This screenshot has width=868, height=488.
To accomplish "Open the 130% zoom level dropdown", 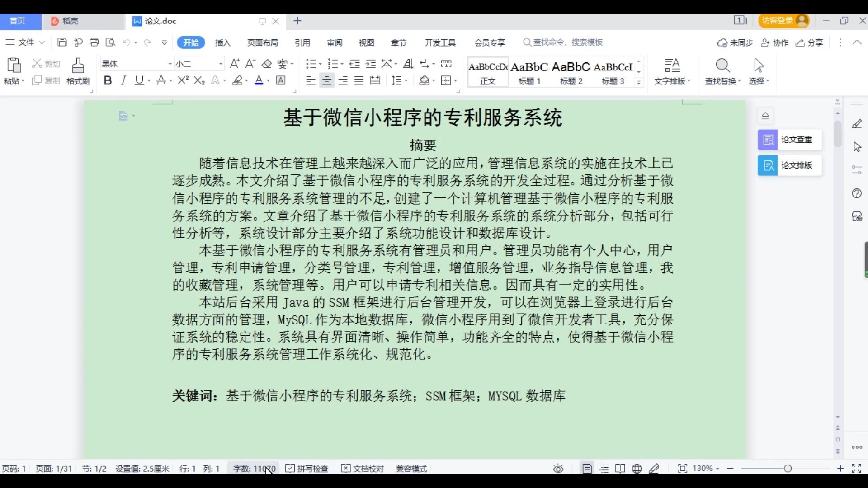I will (x=706, y=469).
